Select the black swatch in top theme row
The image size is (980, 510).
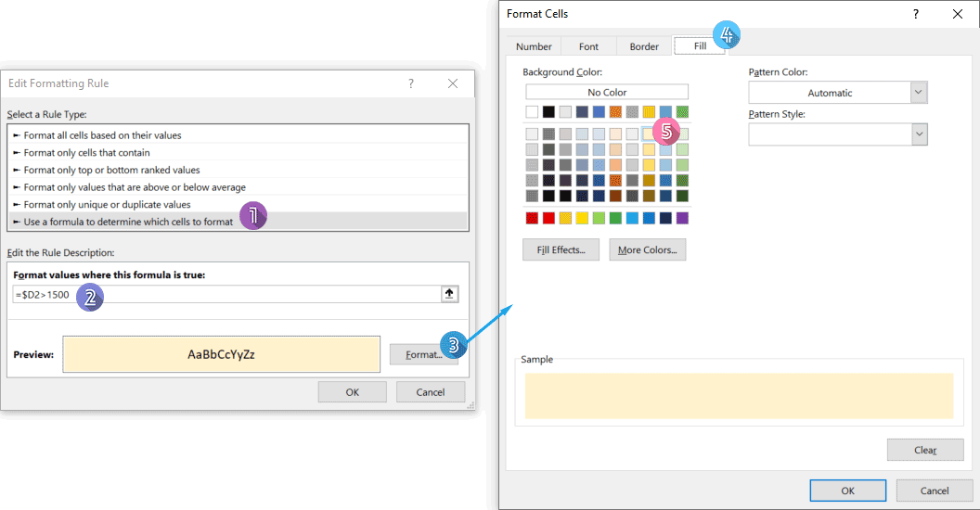pos(548,112)
